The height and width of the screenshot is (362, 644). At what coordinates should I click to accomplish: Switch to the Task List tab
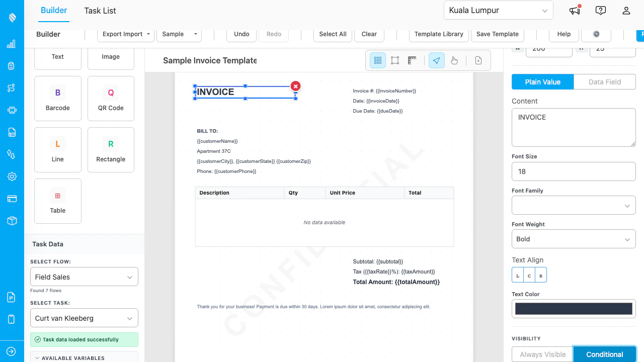100,11
